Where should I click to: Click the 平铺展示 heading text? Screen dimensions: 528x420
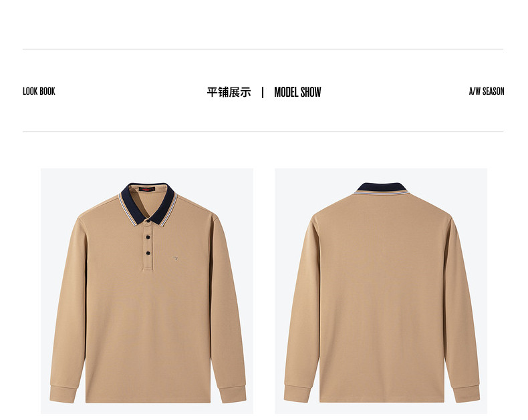[229, 92]
